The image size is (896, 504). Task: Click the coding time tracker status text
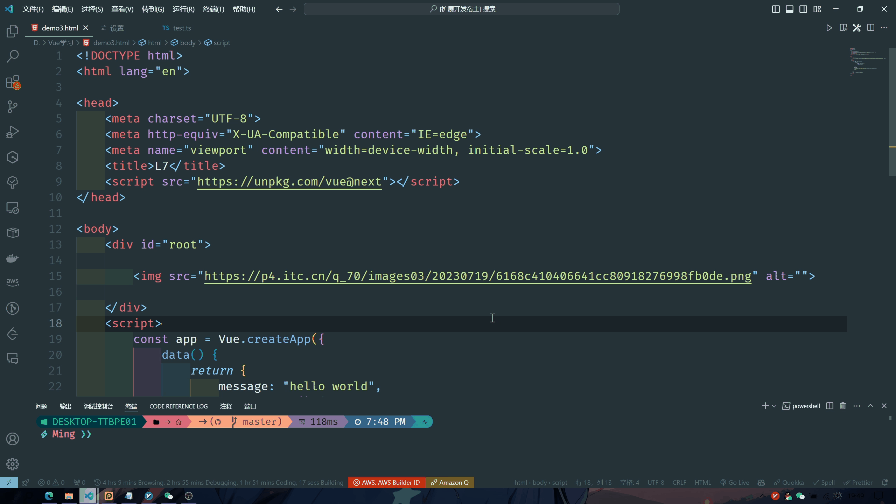click(219, 482)
